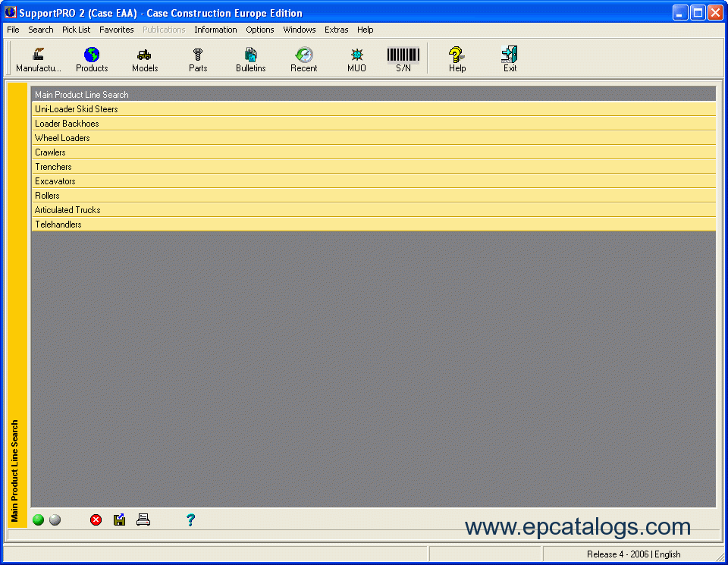Open the Bulletins toolbar icon
Image resolution: width=728 pixels, height=565 pixels.
[x=251, y=59]
